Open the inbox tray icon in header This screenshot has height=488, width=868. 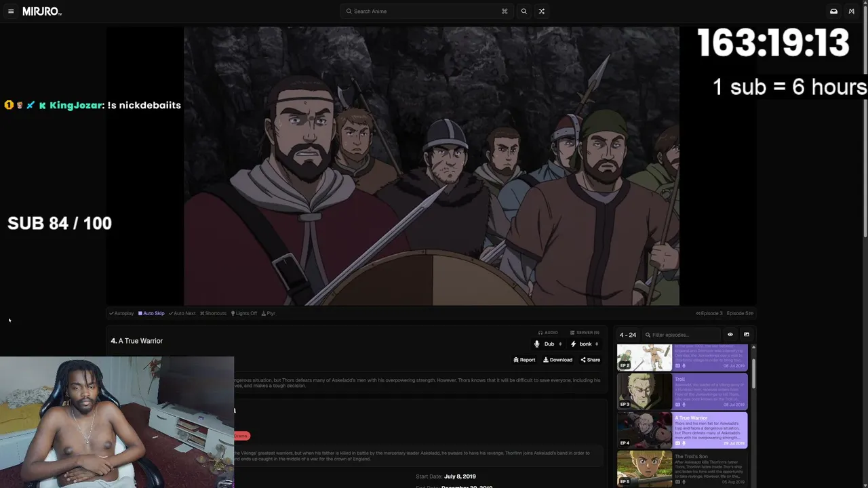pos(833,12)
